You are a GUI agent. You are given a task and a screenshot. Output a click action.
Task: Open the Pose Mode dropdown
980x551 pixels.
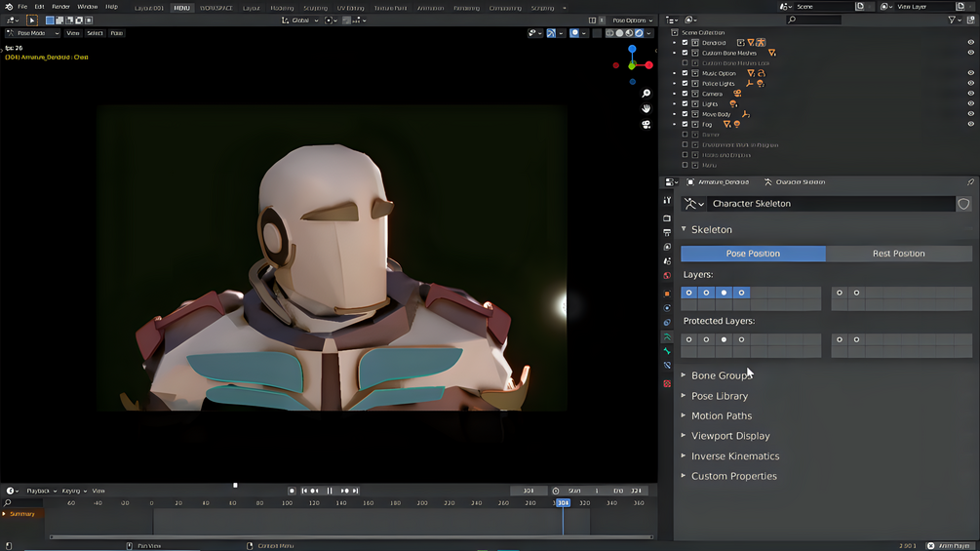pos(33,33)
